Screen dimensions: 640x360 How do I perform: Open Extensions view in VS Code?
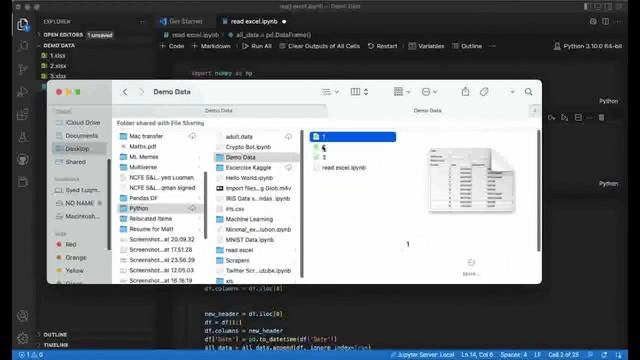tap(23, 114)
